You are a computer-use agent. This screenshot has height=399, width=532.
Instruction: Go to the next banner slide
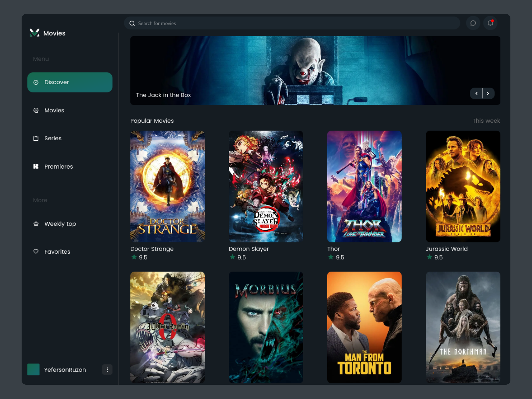point(488,93)
